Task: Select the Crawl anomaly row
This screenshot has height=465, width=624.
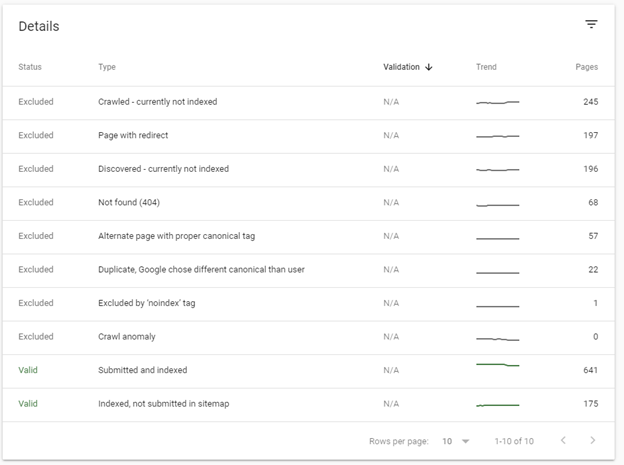Action: [x=127, y=337]
